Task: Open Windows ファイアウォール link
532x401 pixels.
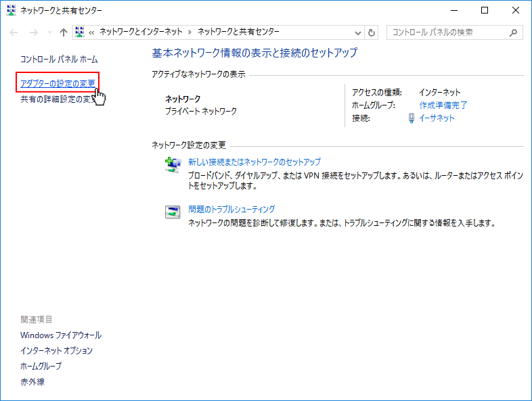Action: click(x=61, y=335)
